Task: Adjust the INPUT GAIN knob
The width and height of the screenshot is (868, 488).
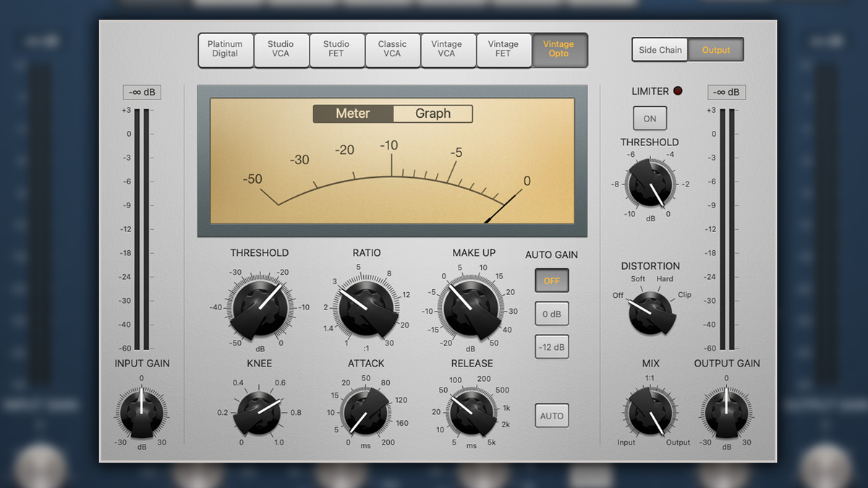Action: click(x=142, y=414)
